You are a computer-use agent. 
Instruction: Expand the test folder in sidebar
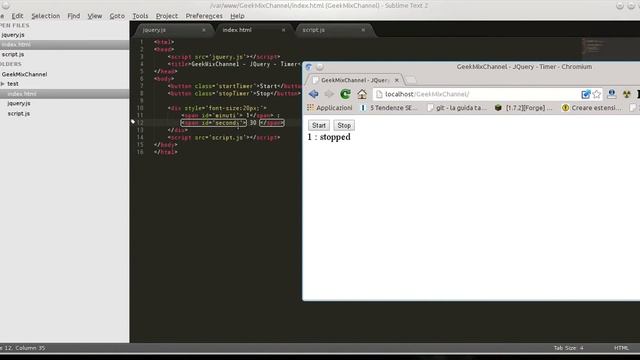click(3, 84)
